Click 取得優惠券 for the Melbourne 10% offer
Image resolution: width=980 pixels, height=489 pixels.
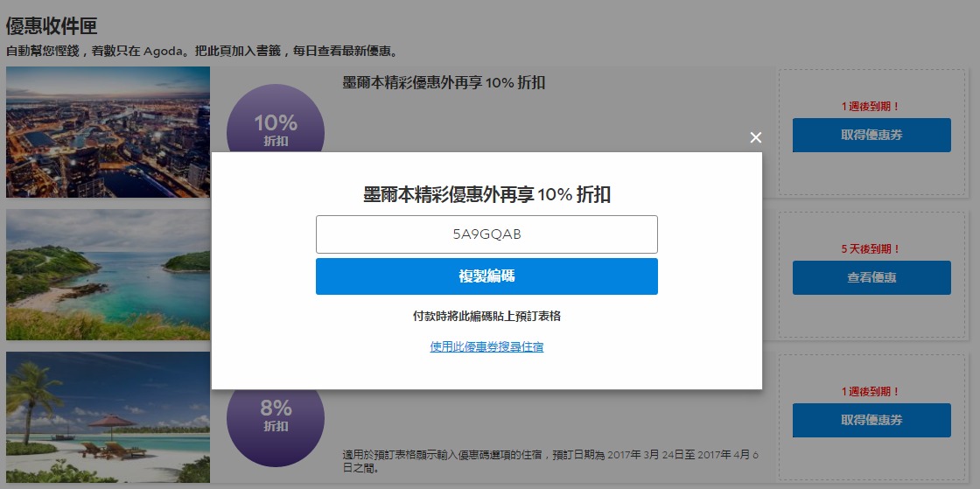[871, 136]
